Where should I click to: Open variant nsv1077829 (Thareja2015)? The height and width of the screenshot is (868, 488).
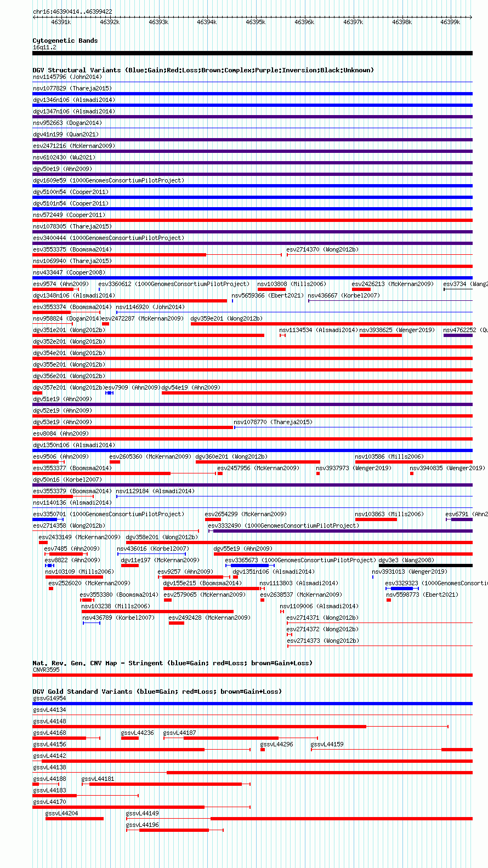(x=72, y=88)
